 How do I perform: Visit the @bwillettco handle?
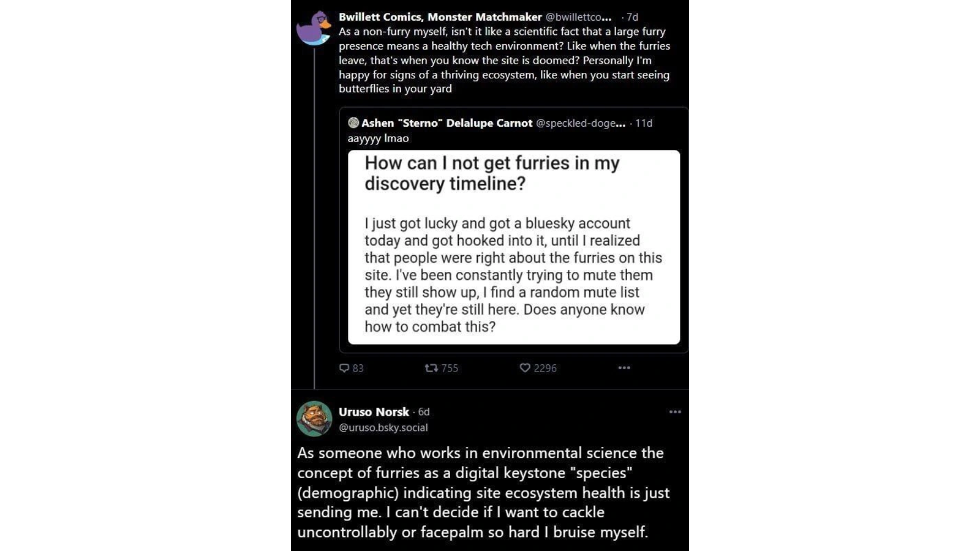tap(578, 17)
